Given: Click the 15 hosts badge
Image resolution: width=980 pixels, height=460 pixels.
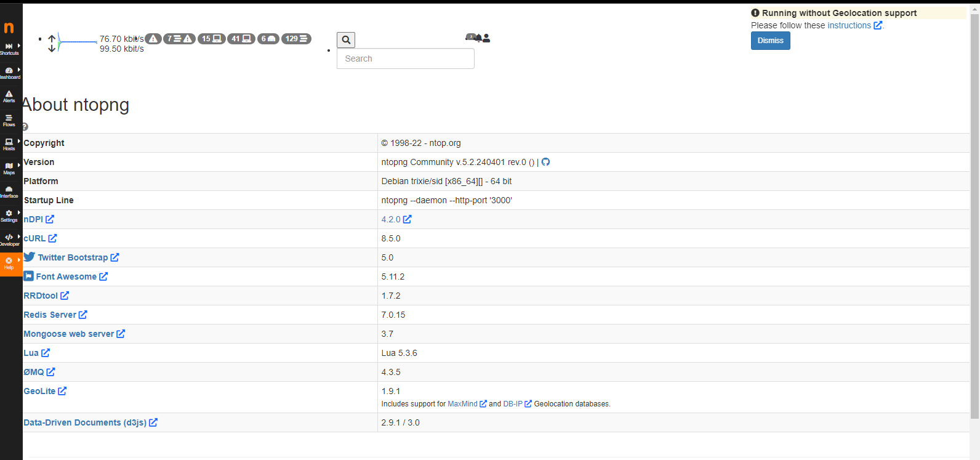Looking at the screenshot, I should [x=211, y=39].
